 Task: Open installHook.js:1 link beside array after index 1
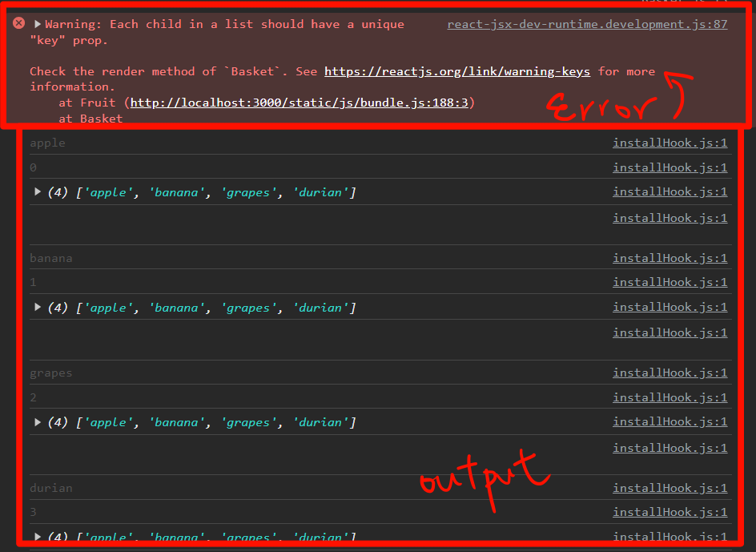pos(670,308)
